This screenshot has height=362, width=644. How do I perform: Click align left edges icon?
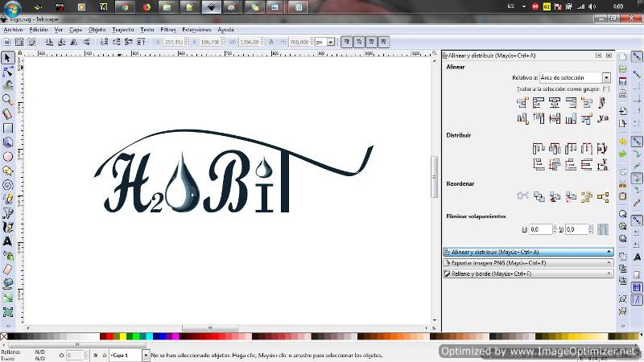tap(539, 103)
